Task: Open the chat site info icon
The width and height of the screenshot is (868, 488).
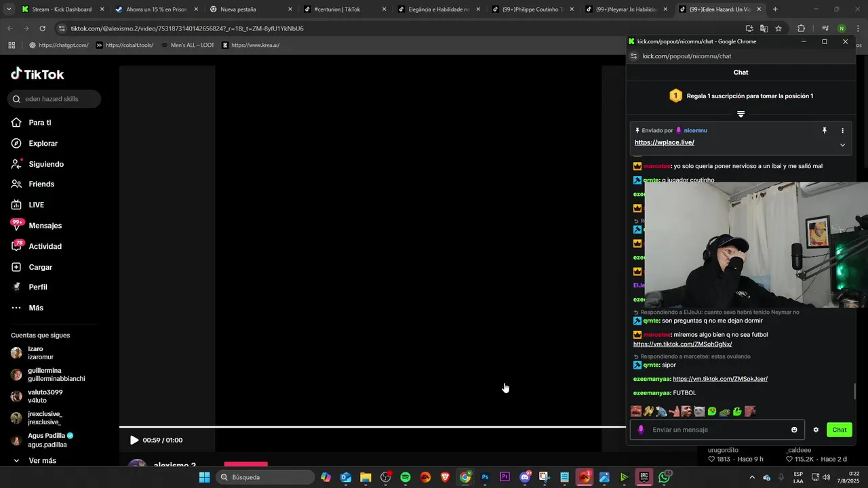Action: coord(634,56)
